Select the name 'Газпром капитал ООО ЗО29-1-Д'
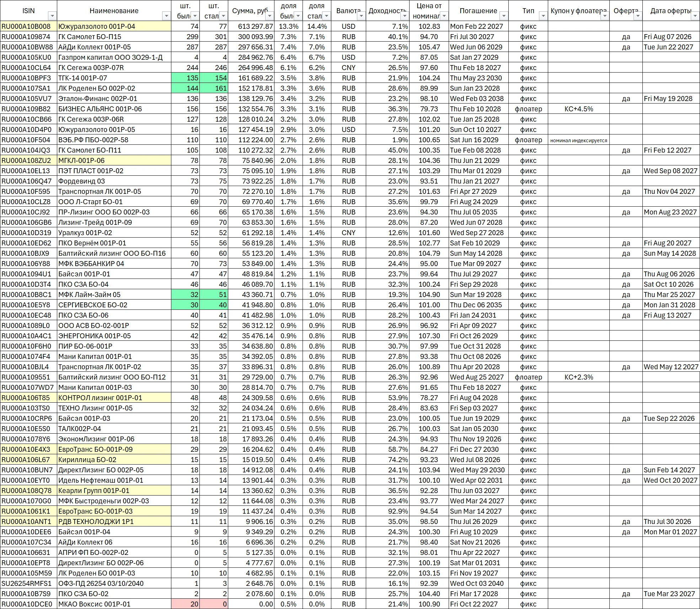This screenshot has width=700, height=609. pos(114,57)
